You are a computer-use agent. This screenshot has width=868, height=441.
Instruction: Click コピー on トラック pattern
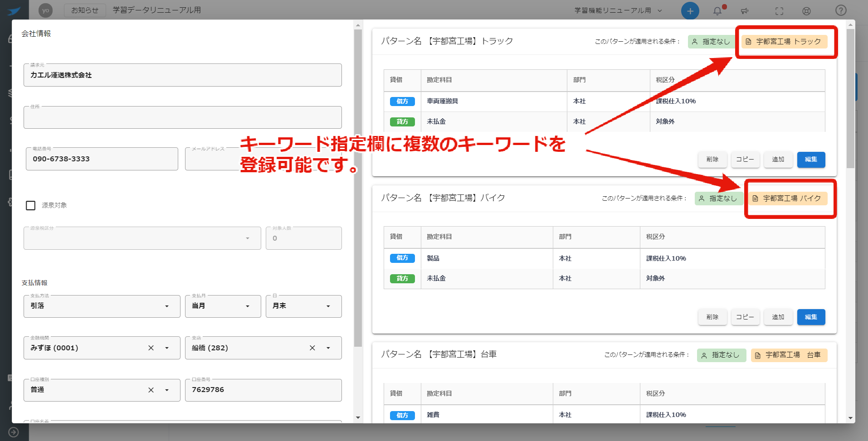[x=745, y=160]
